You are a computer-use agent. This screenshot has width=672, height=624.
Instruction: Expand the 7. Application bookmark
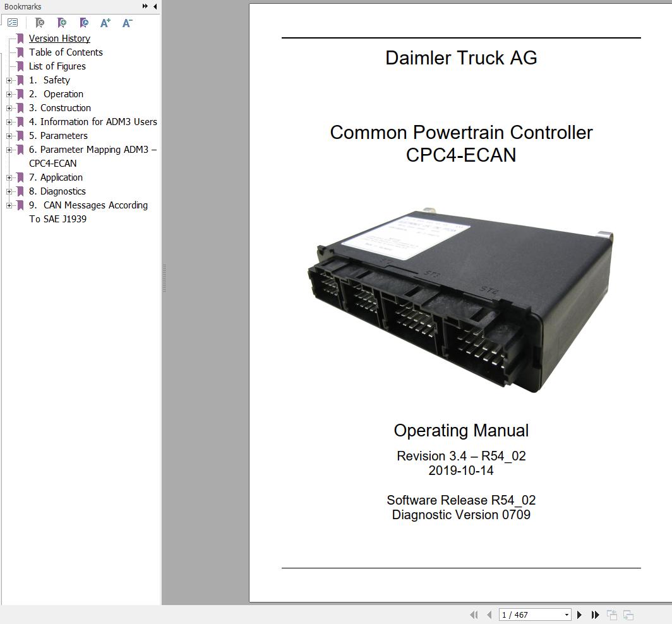pos(9,177)
